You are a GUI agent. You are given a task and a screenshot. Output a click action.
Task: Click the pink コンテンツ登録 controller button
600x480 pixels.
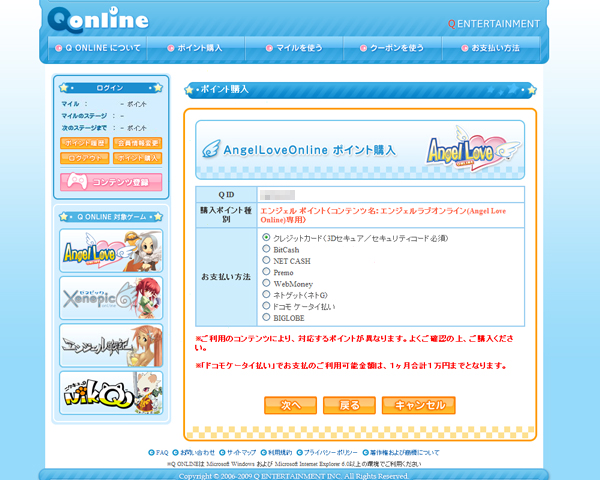pos(111,182)
